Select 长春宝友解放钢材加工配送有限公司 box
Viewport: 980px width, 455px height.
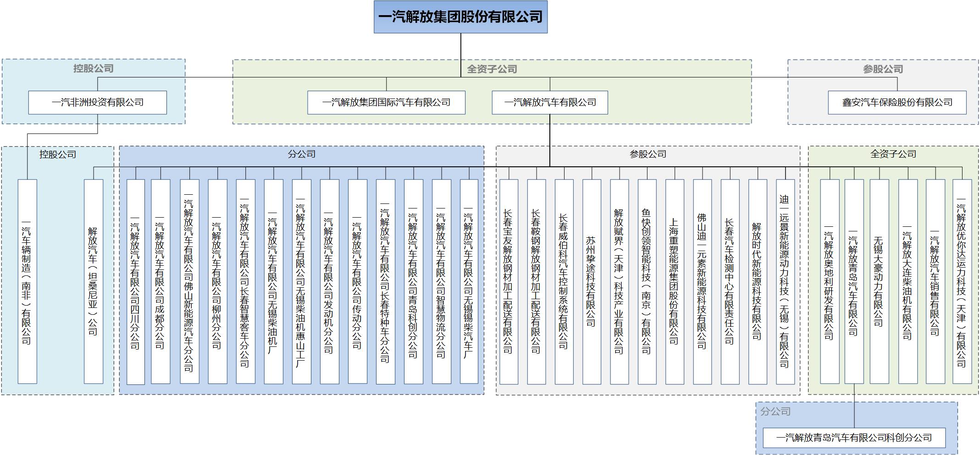click(509, 281)
